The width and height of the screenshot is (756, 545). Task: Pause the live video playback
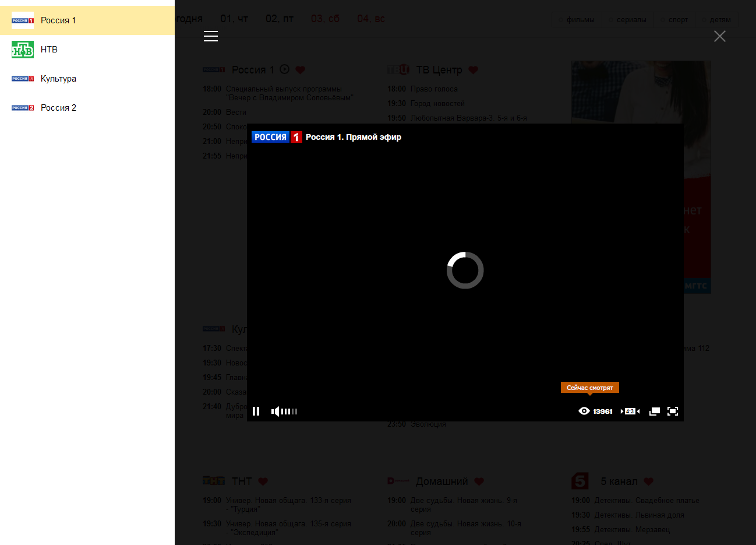[x=256, y=411]
